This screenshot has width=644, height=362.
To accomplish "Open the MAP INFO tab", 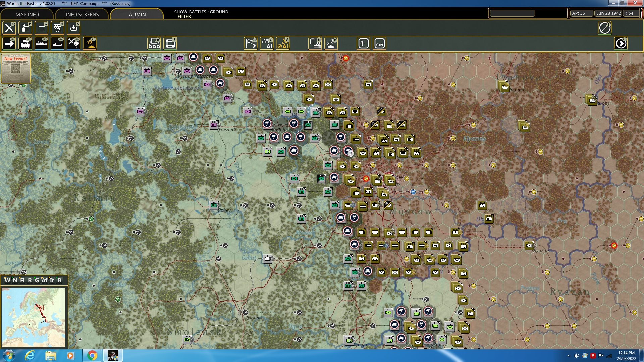I will coord(27,14).
